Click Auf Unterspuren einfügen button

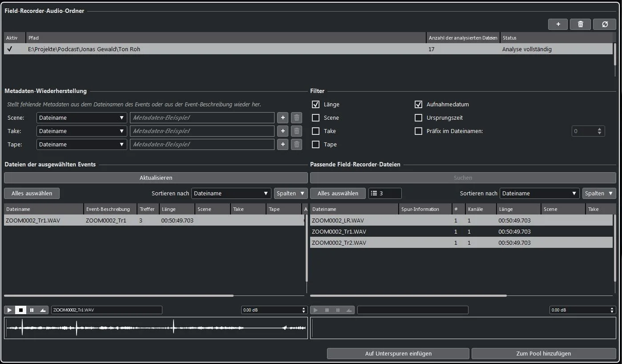398,353
